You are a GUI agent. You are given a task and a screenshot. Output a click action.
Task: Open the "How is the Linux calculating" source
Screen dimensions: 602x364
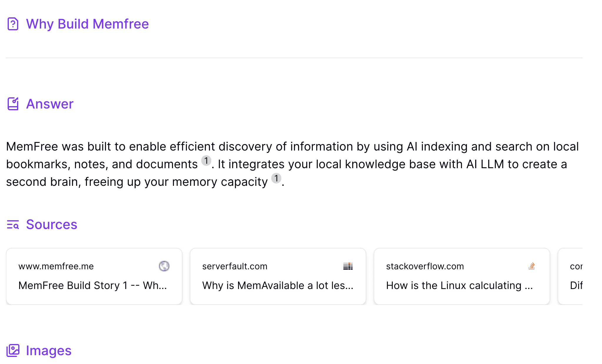point(459,285)
